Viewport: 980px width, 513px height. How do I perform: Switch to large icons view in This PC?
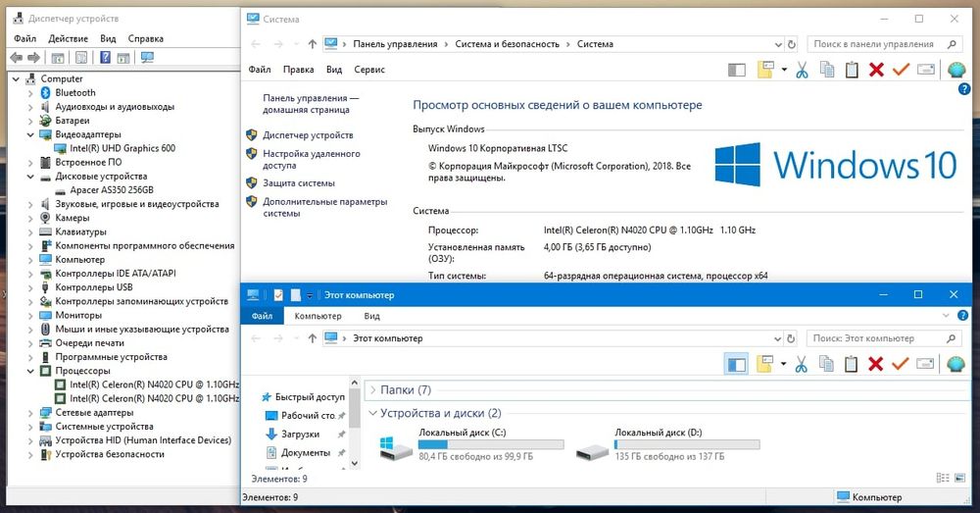click(x=960, y=478)
